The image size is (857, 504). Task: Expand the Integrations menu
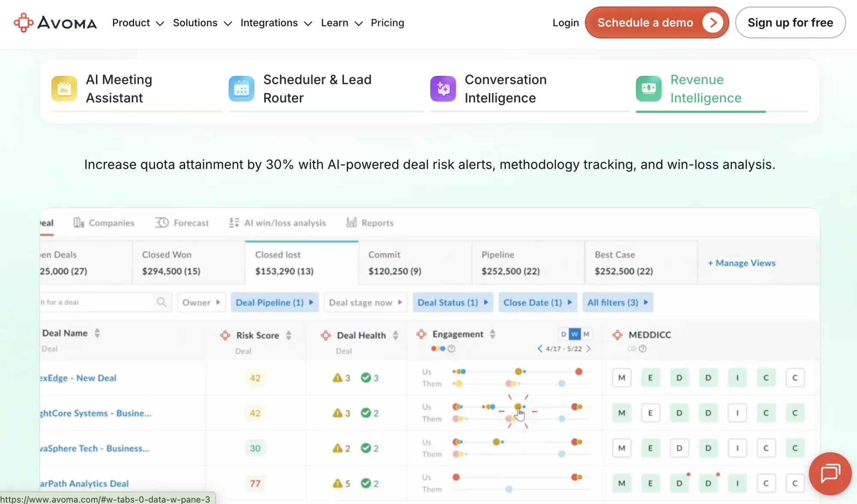click(x=276, y=23)
